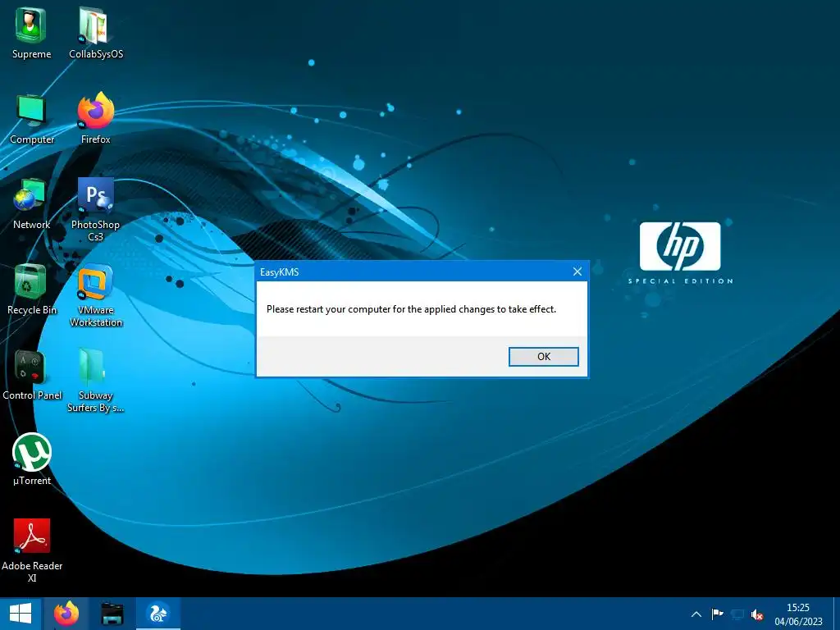Viewport: 840px width, 630px height.
Task: Click the Show desktop sliver
Action: pyautogui.click(x=837, y=614)
